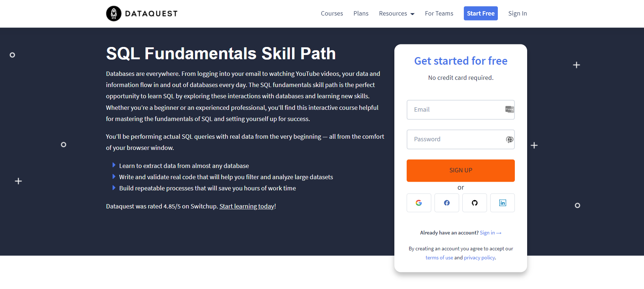Click password manager icon in Password field
644x289 pixels.
coord(509,139)
